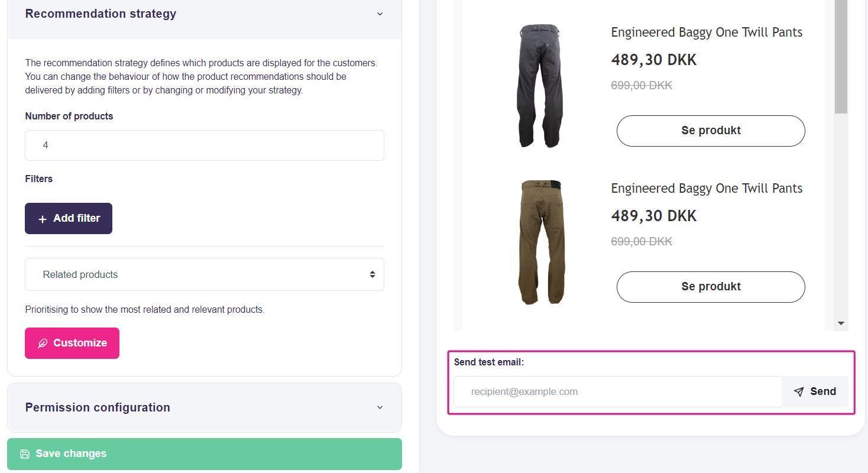Click the plus icon on Add filter

[42, 219]
